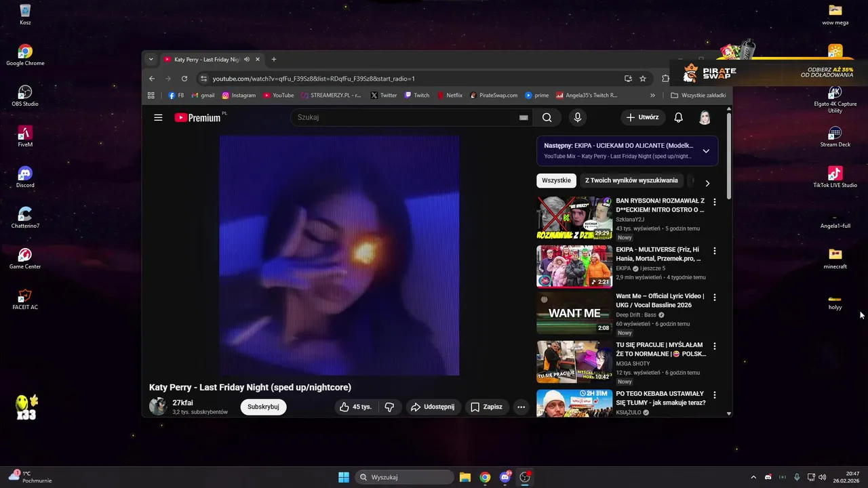Go back in Chrome browser
The height and width of the screenshot is (488, 868).
pos(152,79)
